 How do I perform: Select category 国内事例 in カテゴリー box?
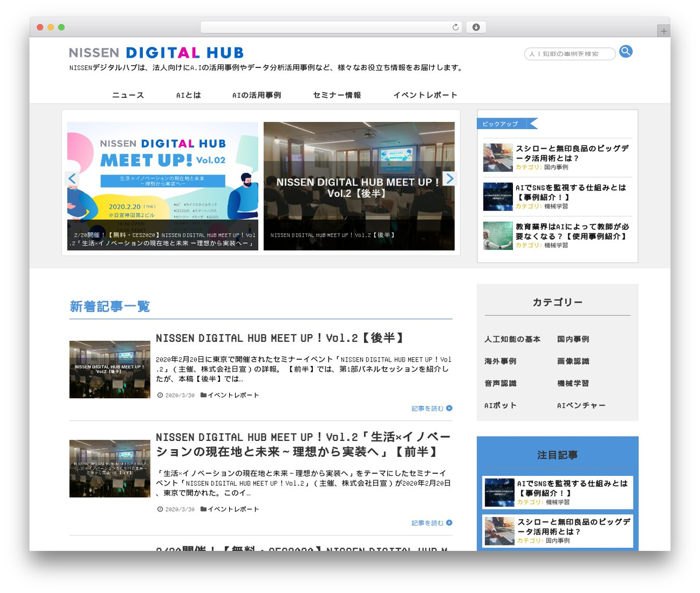click(x=573, y=339)
